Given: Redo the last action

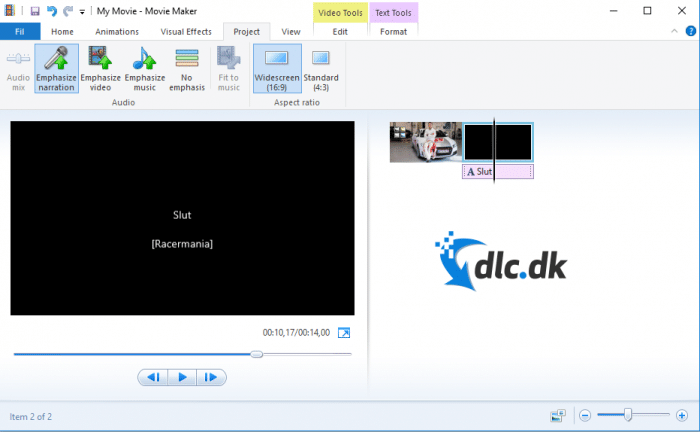Looking at the screenshot, I should tap(68, 11).
